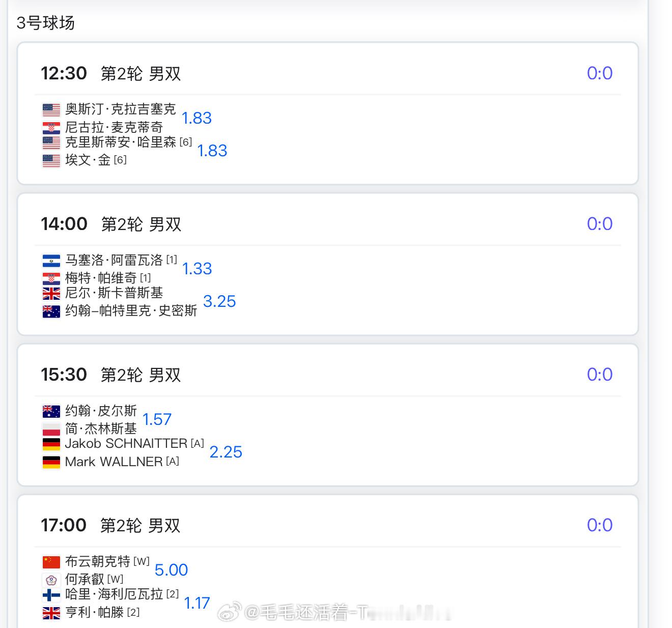Click the Chinese Taipei emblem beside 何承叡
Viewport: 672px width, 628px height.
coord(51,580)
